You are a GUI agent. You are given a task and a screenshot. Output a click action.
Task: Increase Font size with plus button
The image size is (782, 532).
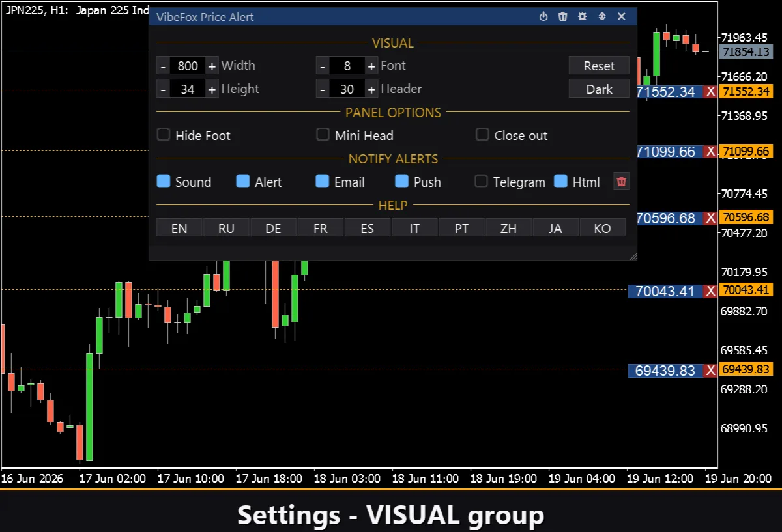tap(371, 66)
